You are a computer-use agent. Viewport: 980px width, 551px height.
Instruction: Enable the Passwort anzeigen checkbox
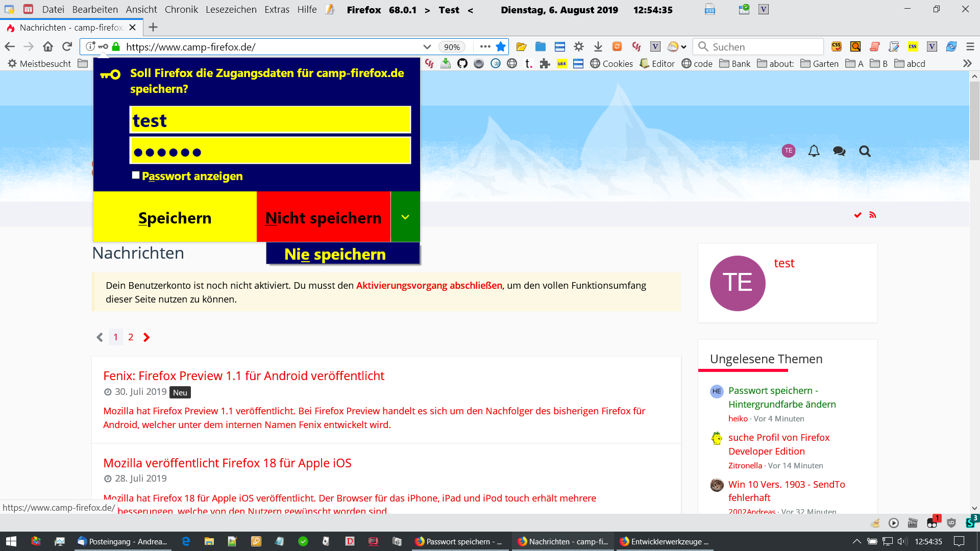pos(136,176)
